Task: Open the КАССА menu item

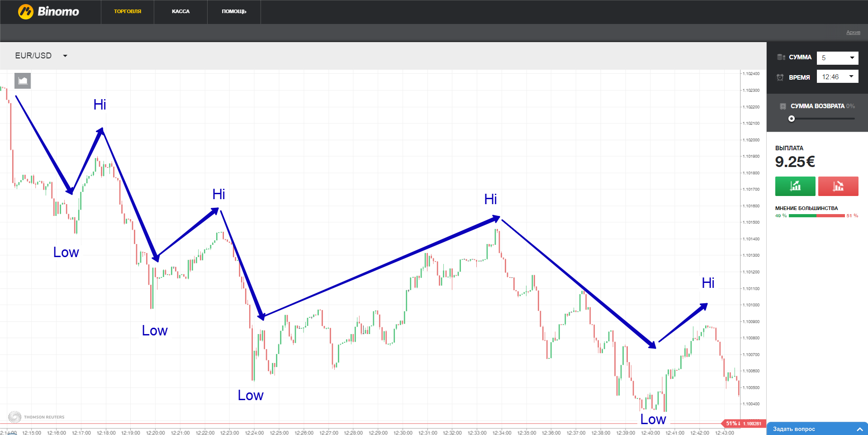Action: point(180,12)
